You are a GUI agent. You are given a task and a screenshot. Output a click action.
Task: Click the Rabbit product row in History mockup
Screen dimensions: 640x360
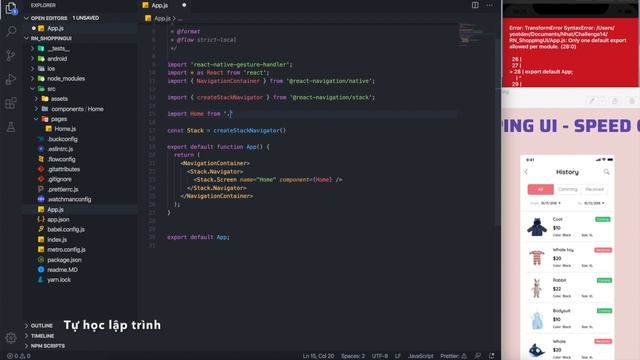(568, 288)
